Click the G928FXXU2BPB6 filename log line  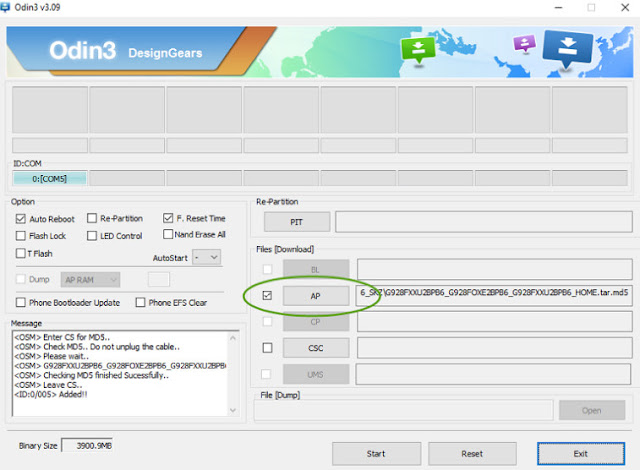[x=120, y=366]
